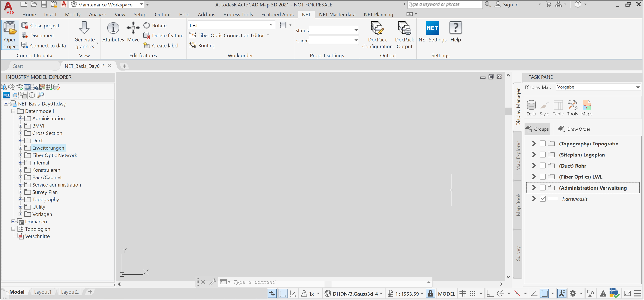The image size is (644, 300).
Task: Switch to Layout1 tab
Action: coord(42,292)
